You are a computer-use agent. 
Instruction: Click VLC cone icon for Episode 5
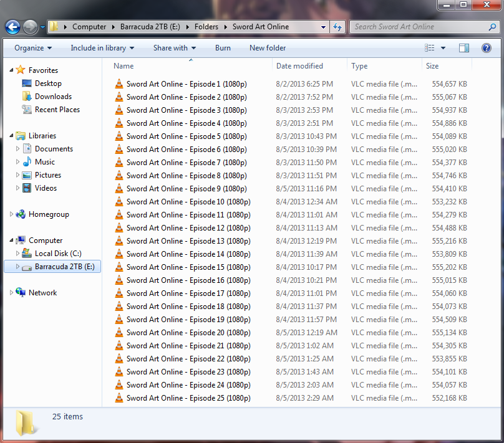(119, 136)
